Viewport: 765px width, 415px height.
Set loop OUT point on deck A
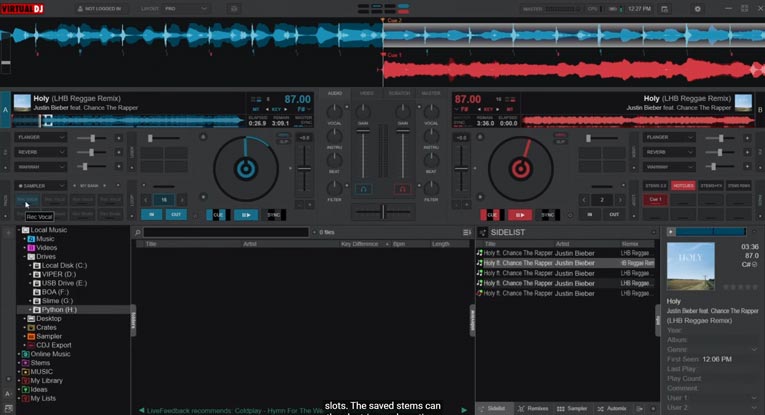coord(176,215)
